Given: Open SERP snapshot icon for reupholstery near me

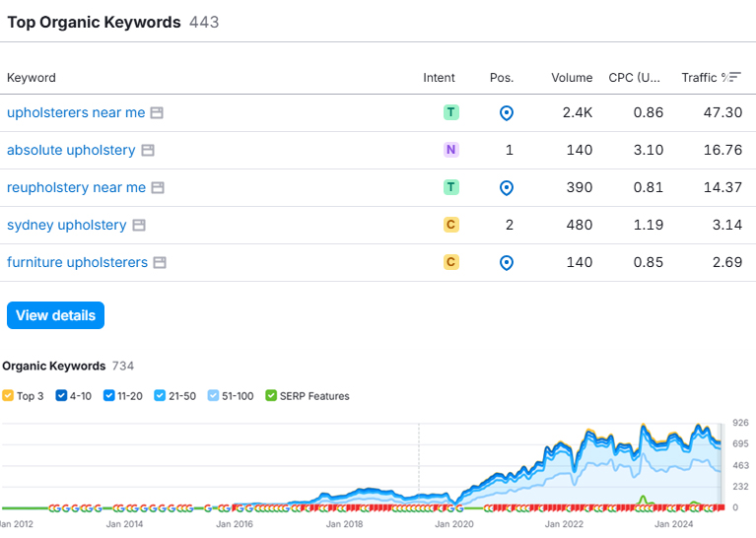Looking at the screenshot, I should [x=158, y=187].
